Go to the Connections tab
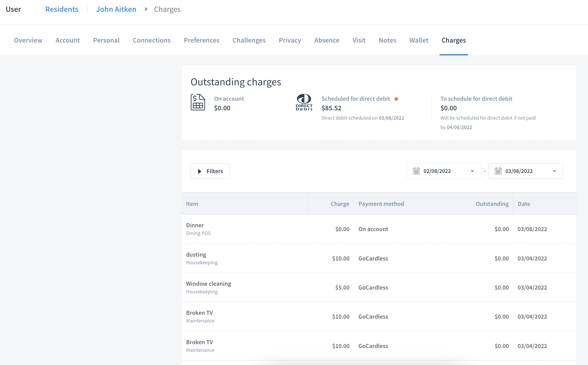 click(x=152, y=40)
